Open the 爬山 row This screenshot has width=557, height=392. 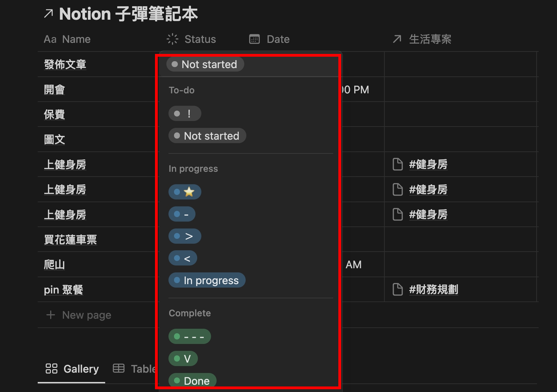pyautogui.click(x=54, y=265)
